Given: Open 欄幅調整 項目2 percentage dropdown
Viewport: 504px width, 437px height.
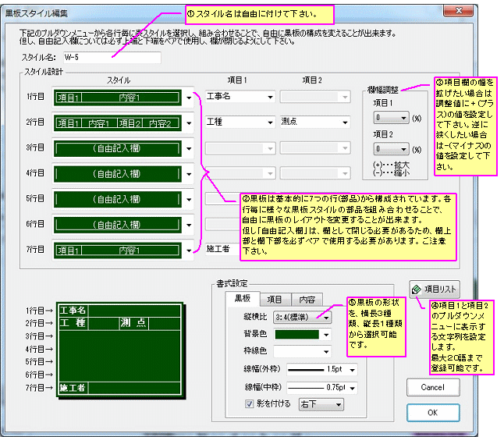Looking at the screenshot, I should tap(391, 149).
